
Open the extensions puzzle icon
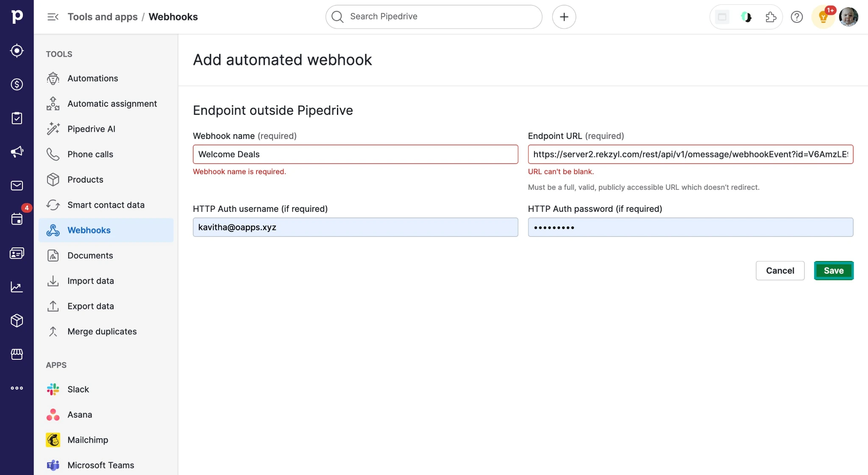(x=771, y=17)
